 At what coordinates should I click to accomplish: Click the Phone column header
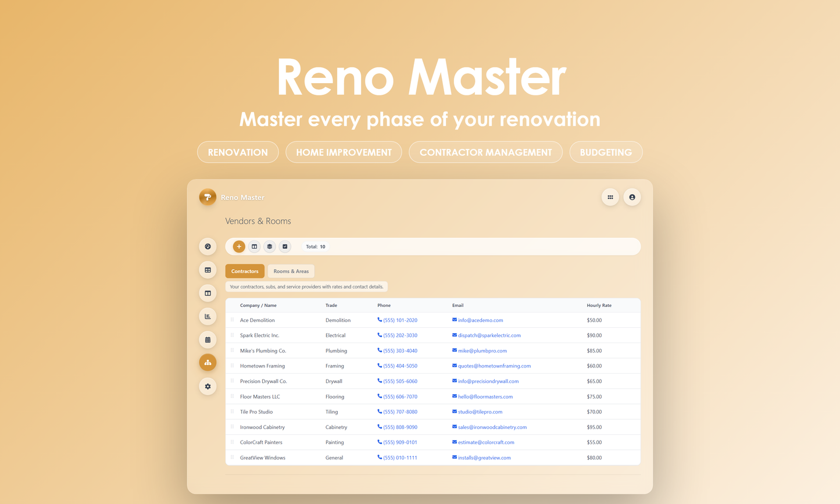point(384,305)
